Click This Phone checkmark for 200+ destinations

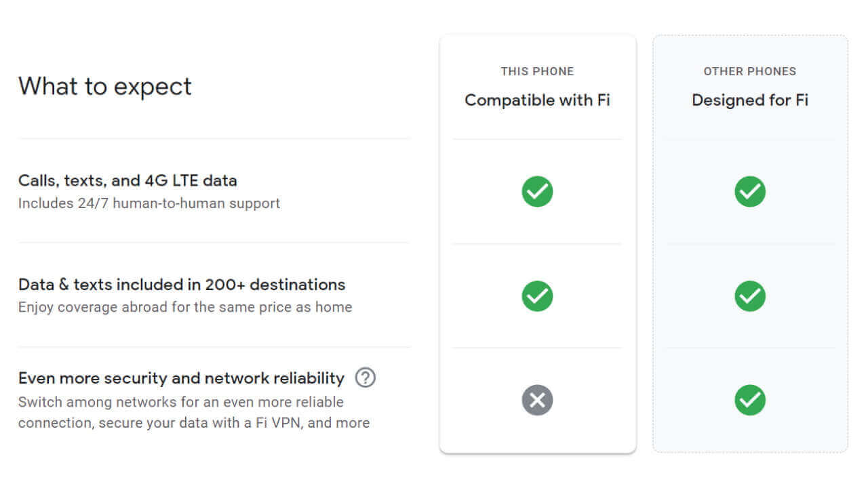click(x=537, y=296)
